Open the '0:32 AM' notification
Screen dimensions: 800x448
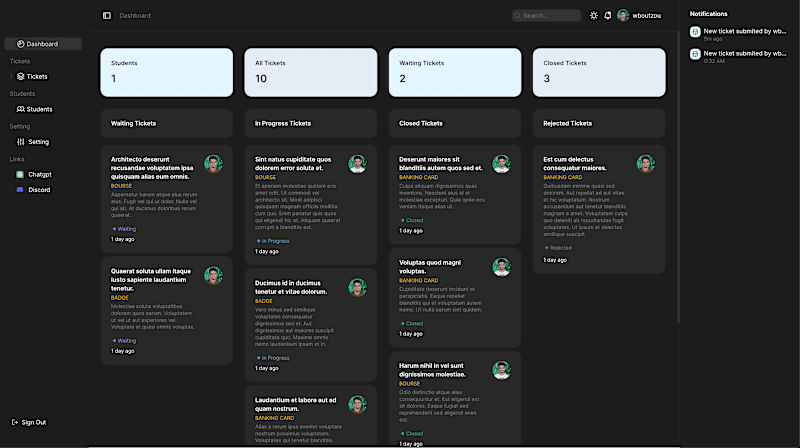click(738, 57)
